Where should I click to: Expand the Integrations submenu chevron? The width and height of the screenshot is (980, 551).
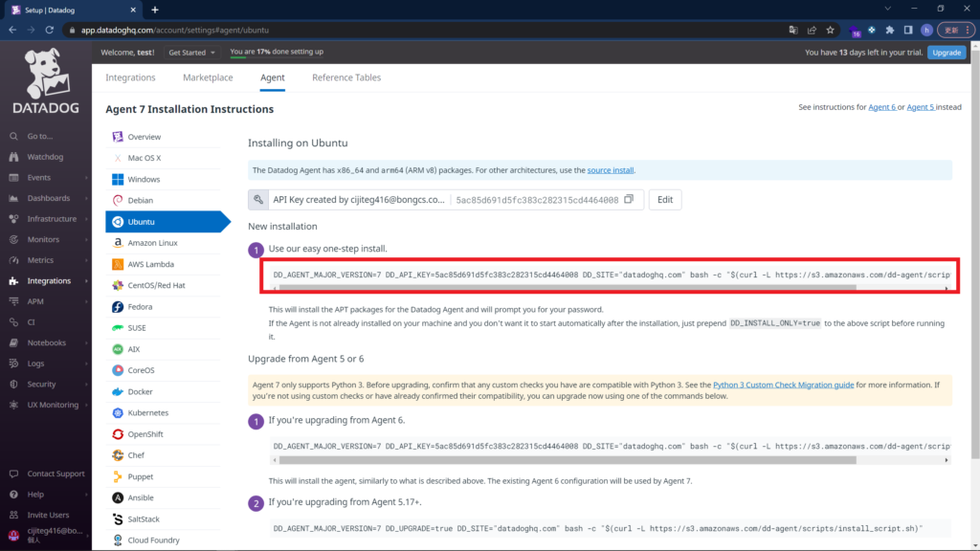[87, 280]
